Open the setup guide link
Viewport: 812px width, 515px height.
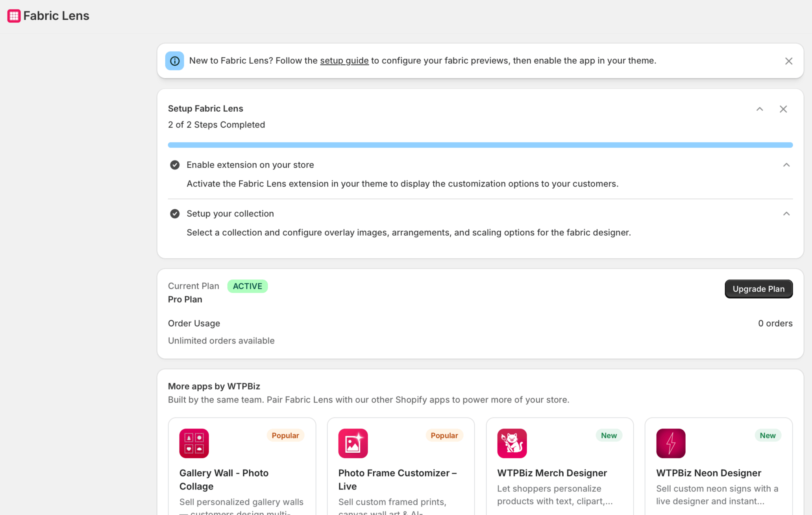click(x=344, y=61)
